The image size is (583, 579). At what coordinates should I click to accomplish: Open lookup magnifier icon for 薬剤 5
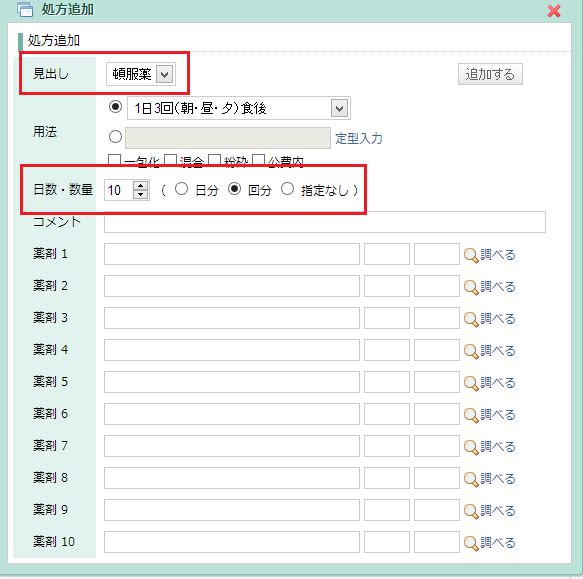coord(471,383)
